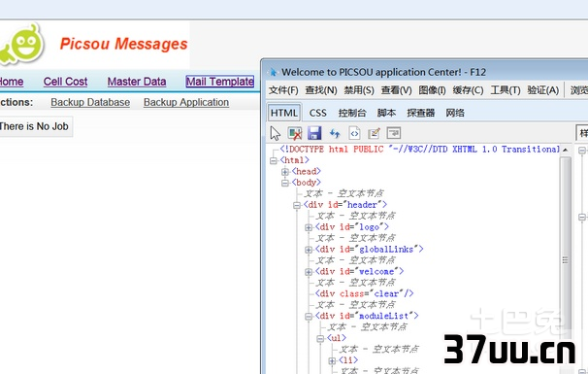The image size is (588, 374).
Task: Click the Picsou Messages heading
Action: 124,44
